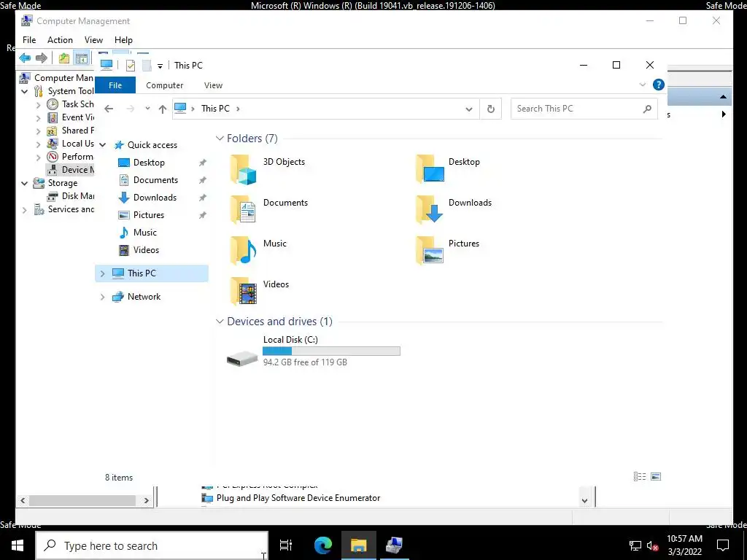Screen dimensions: 747x560
Task: Launch Microsoft Edge from taskbar
Action: (x=322, y=545)
